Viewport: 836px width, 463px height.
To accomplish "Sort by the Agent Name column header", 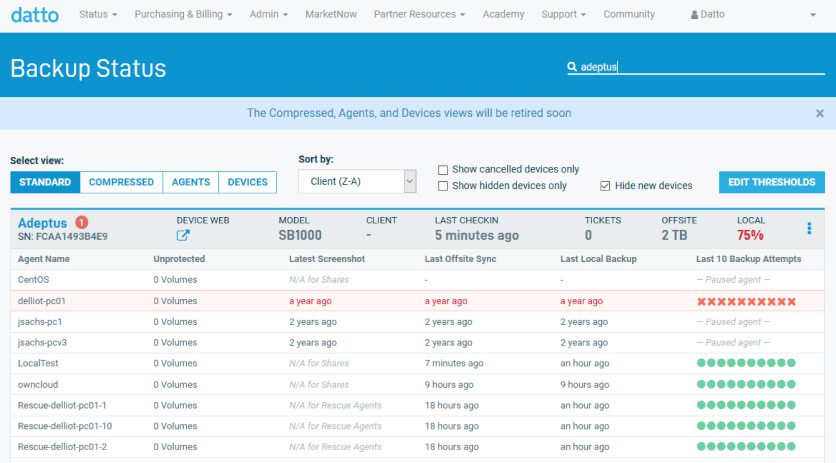I will click(44, 259).
